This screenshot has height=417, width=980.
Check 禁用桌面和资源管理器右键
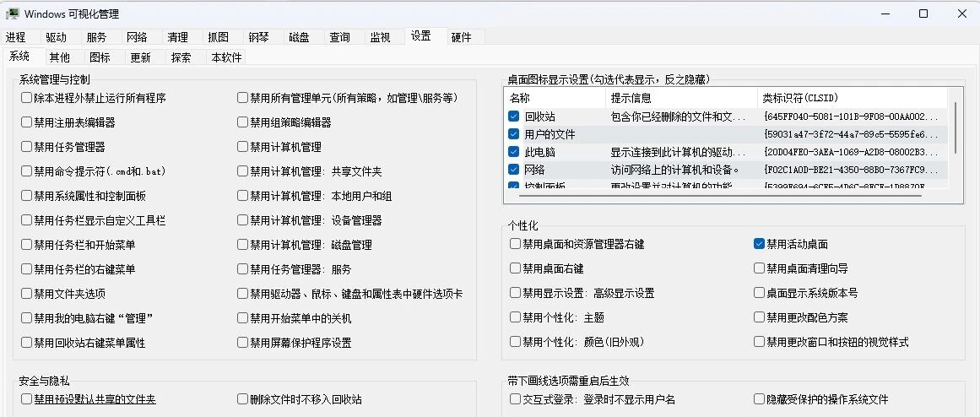tap(515, 244)
